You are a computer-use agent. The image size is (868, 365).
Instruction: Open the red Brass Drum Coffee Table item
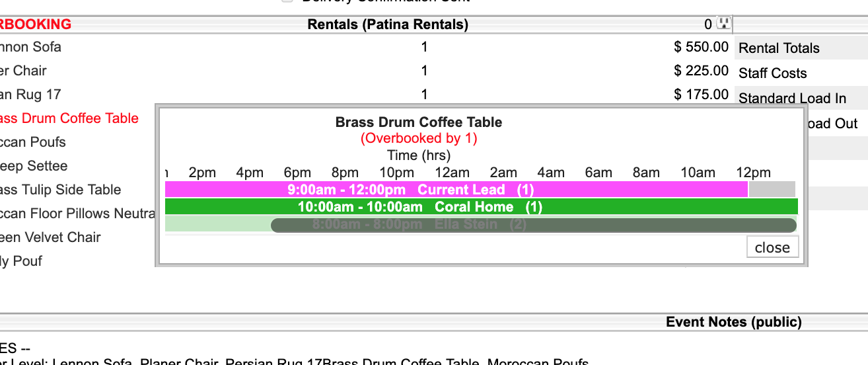click(x=69, y=118)
